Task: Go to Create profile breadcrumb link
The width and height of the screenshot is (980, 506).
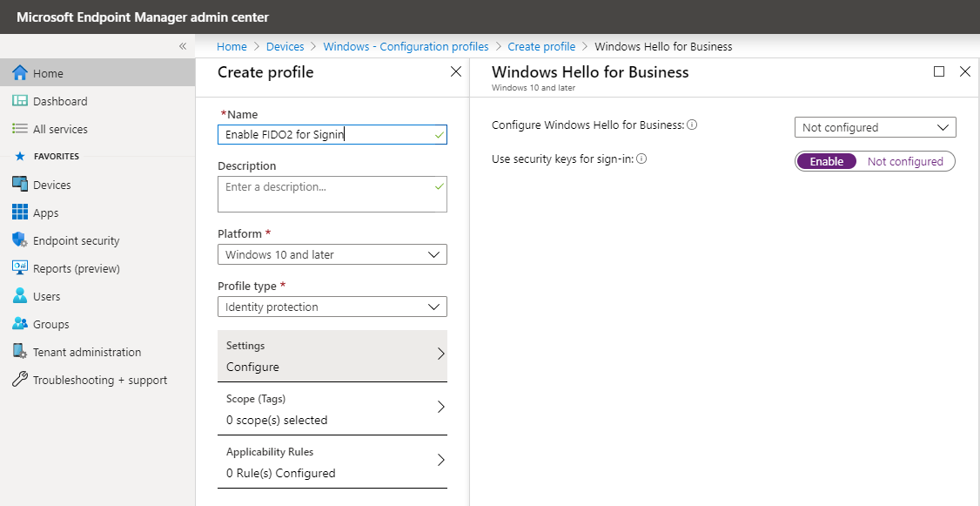Action: coord(541,46)
